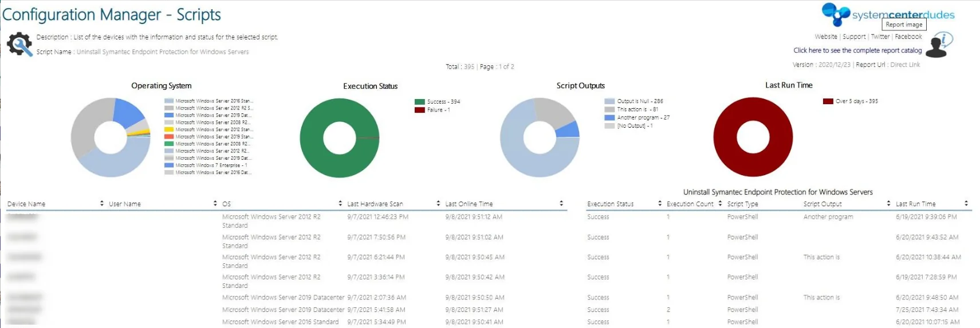Sort the OS column using its arrows
The image size is (980, 328).
click(340, 203)
